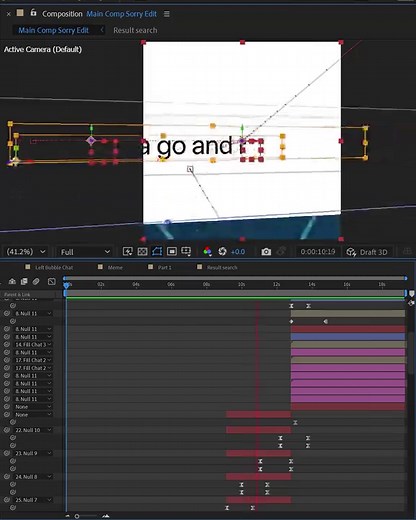Screen dimensions: 416x520
Task: Open the 23. Null 9 parent dropdown
Action: [x=33, y=453]
